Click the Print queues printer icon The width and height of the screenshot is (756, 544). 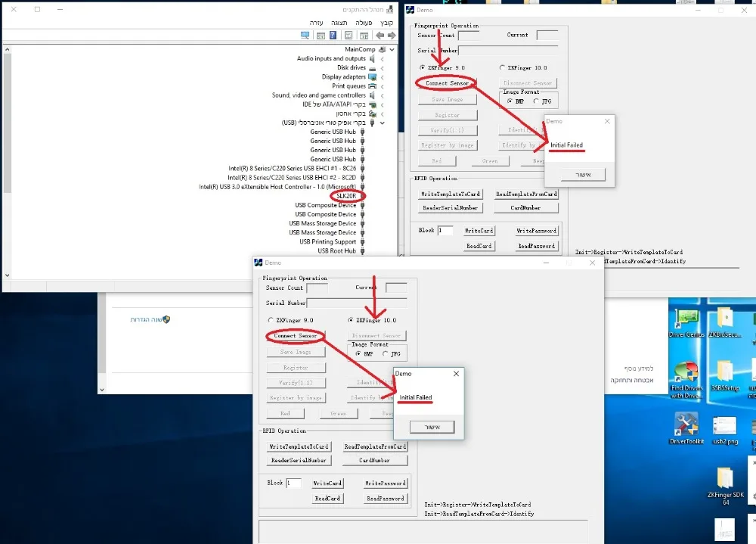click(372, 86)
